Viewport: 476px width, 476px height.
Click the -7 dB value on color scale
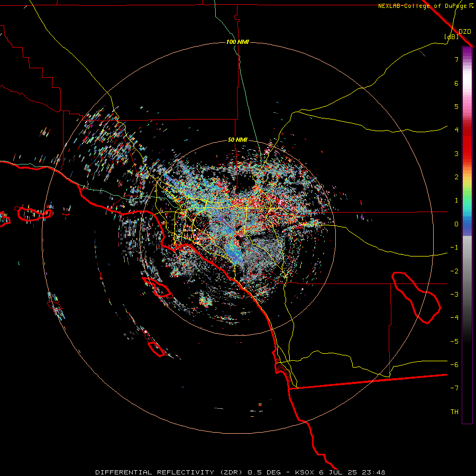[454, 388]
